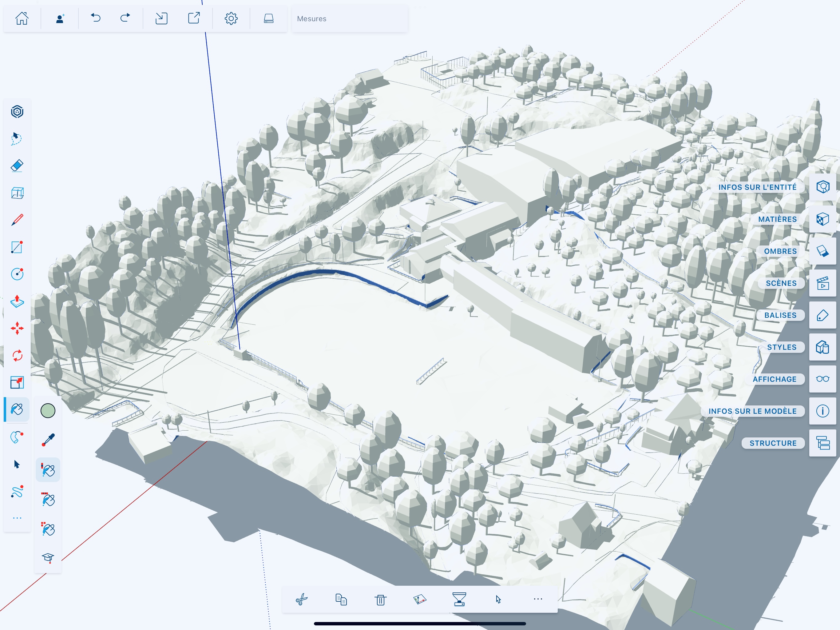Open the Structure outliner panel
Screen dimensions: 840x630
coord(822,443)
